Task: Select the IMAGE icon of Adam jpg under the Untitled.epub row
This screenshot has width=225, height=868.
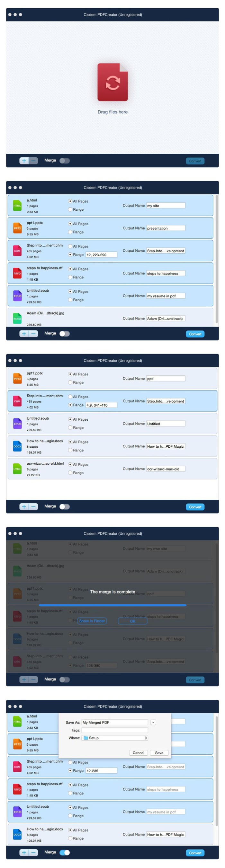Action: tap(17, 319)
